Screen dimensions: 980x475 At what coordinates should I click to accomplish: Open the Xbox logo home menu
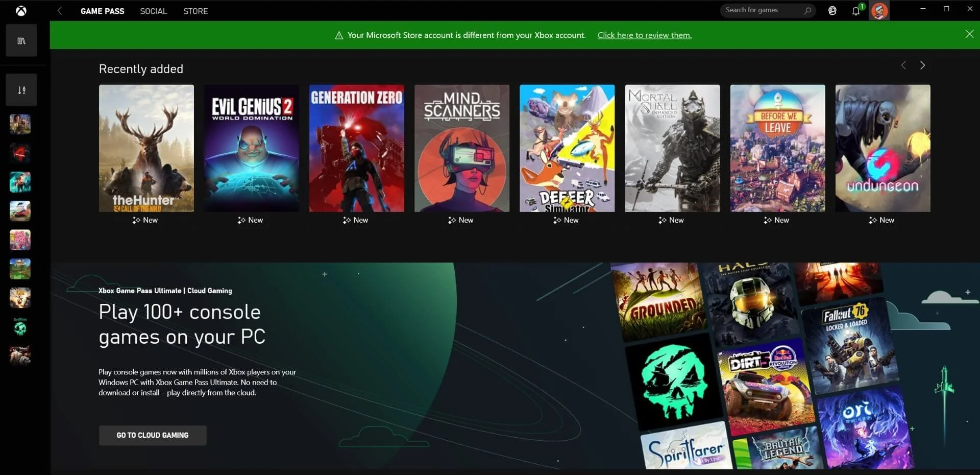click(21, 11)
